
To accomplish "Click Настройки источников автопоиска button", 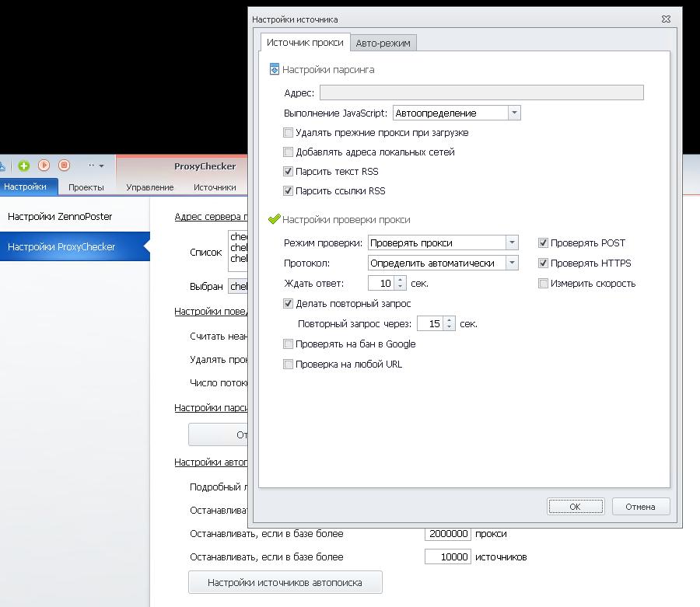I will click(x=285, y=582).
